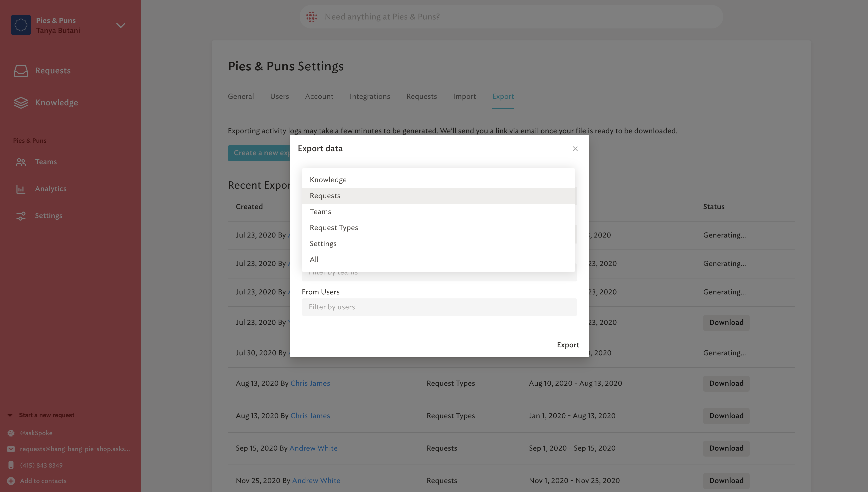Click the Requests inbox icon in sidebar
The image size is (868, 492).
tap(21, 71)
